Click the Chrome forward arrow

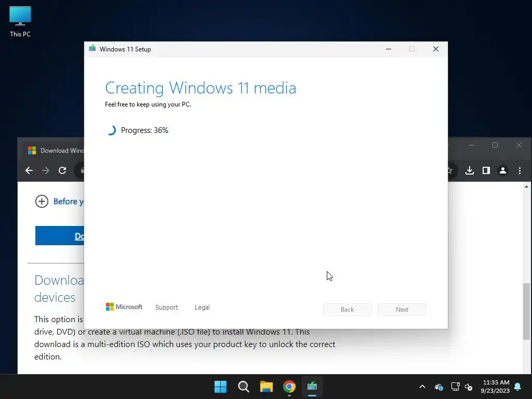pos(46,170)
